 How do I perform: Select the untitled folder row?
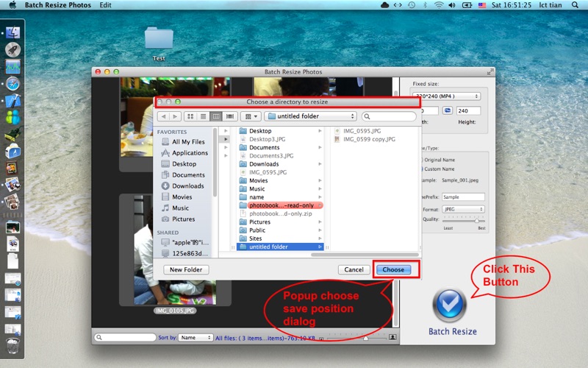(x=280, y=247)
